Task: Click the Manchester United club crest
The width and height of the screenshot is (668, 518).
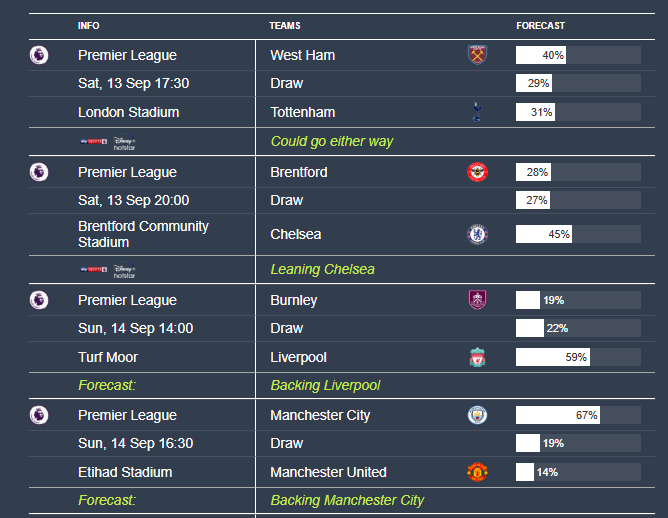Action: pos(477,472)
